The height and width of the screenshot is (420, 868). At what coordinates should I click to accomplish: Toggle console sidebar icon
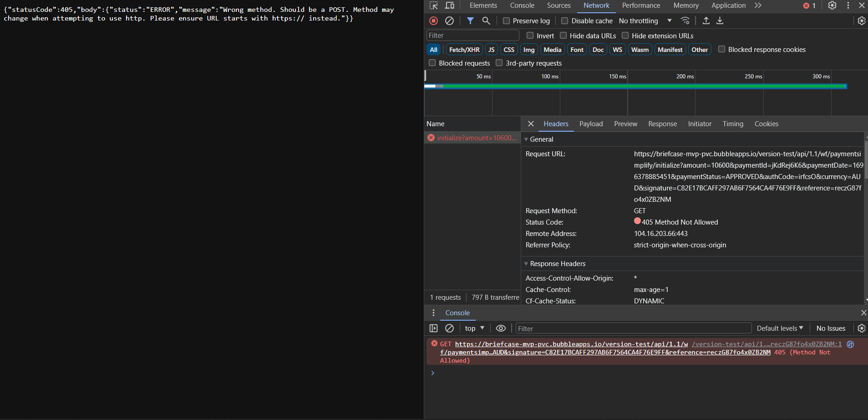coord(433,328)
